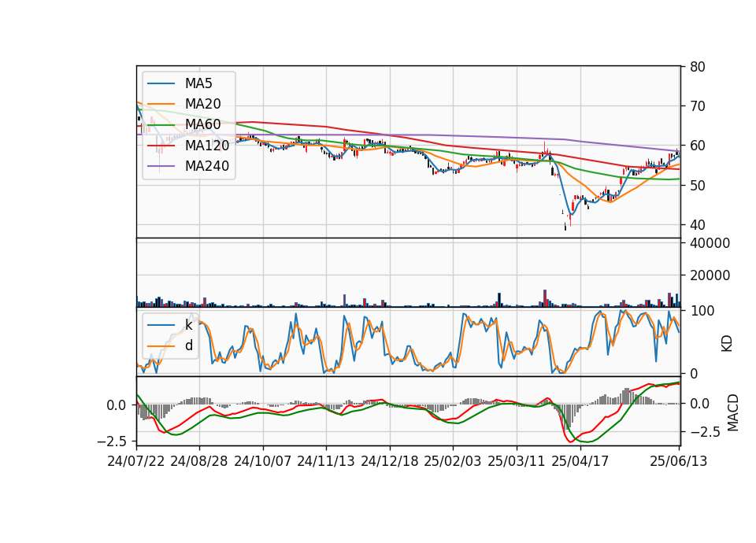The width and height of the screenshot is (756, 543).
Task: Click the price axis value 70
Action: click(x=697, y=106)
